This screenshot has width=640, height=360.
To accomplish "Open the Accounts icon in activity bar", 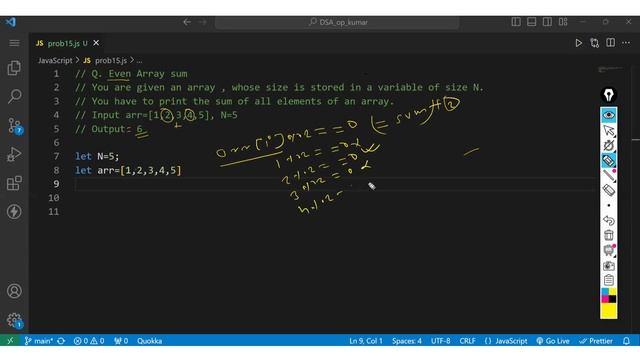I will pos(14,291).
